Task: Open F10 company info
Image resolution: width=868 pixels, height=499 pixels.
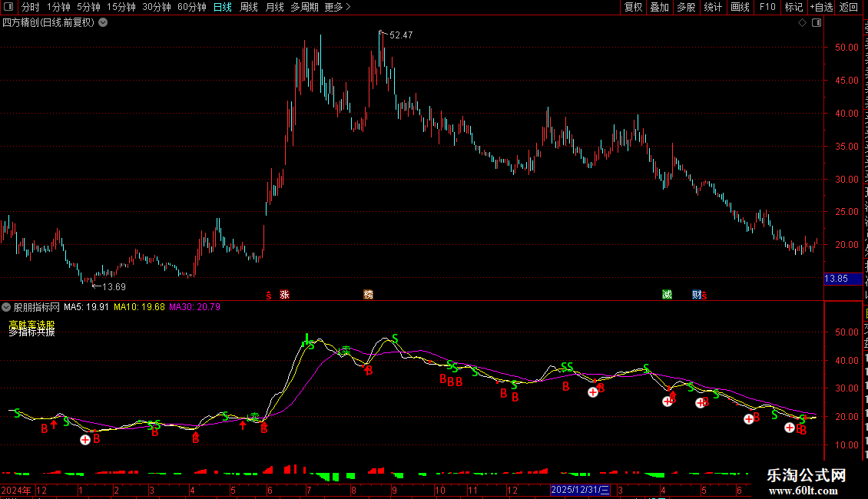Action: [767, 7]
